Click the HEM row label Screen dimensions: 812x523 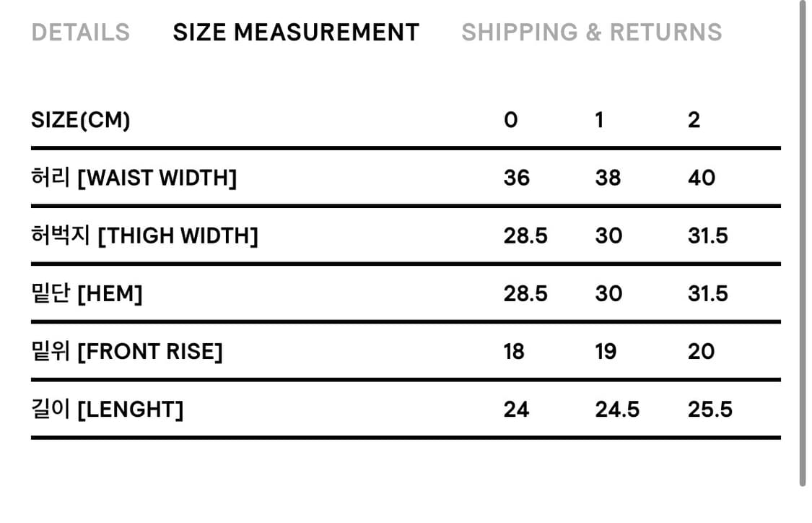coord(87,294)
